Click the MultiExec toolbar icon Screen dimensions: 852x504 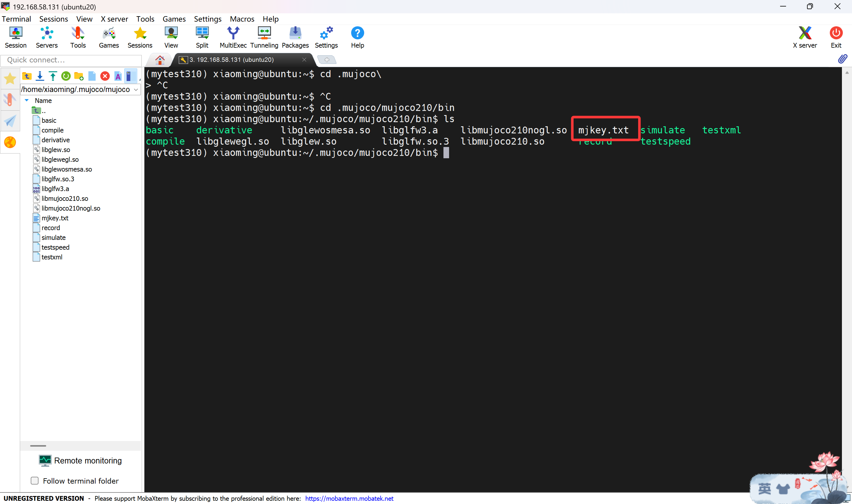(233, 37)
